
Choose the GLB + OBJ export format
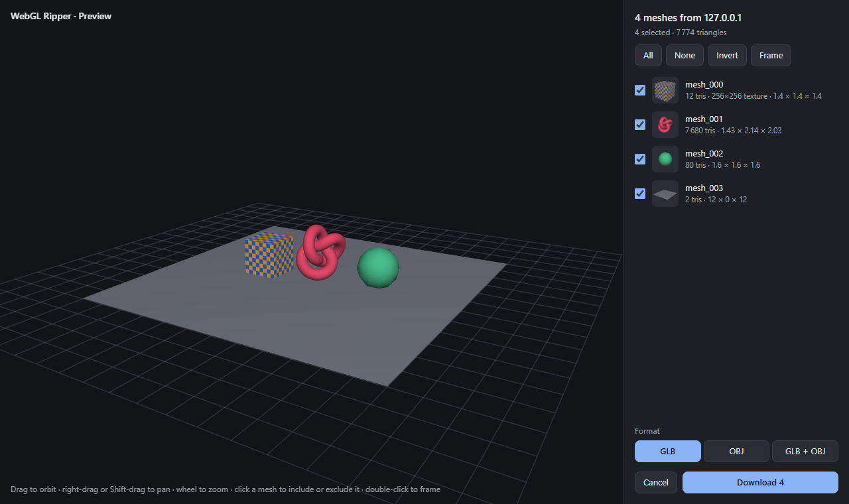(805, 451)
